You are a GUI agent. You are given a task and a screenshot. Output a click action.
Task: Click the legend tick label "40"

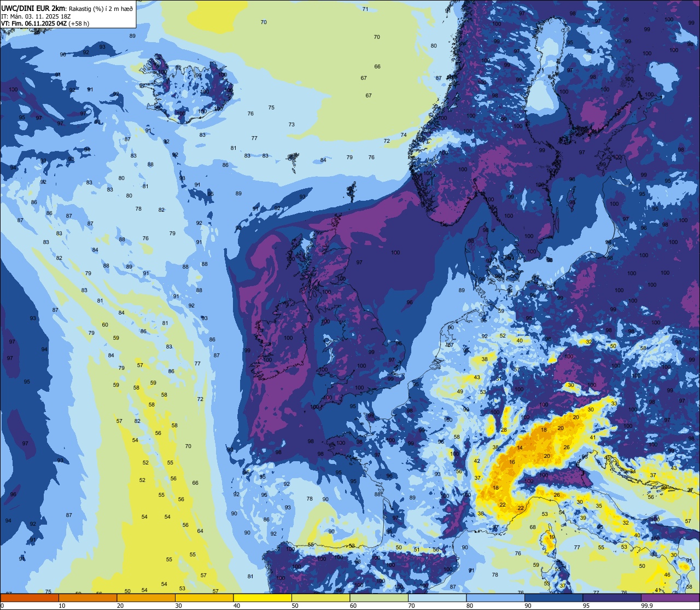tap(237, 606)
